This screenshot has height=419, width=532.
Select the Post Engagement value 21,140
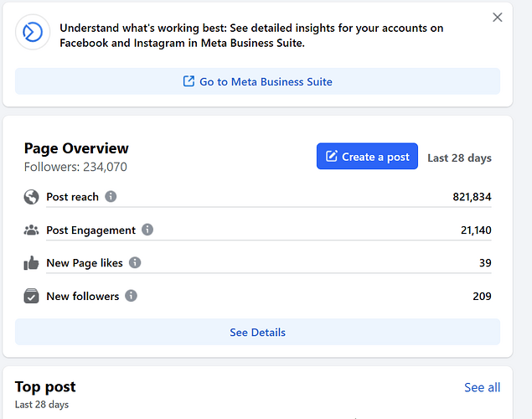pos(476,230)
